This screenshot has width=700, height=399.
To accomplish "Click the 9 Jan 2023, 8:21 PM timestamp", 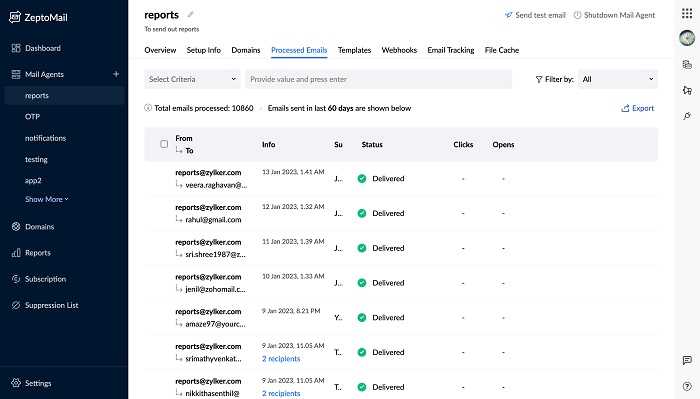I will click(x=291, y=311).
